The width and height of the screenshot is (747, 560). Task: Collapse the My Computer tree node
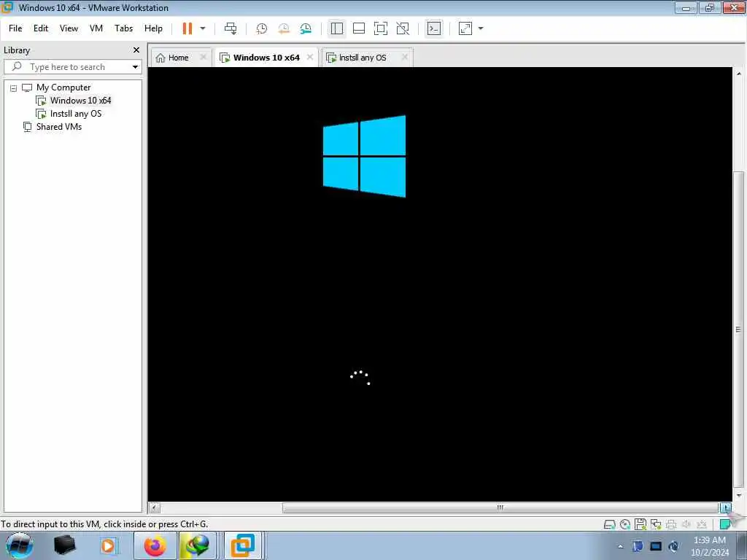tap(13, 88)
